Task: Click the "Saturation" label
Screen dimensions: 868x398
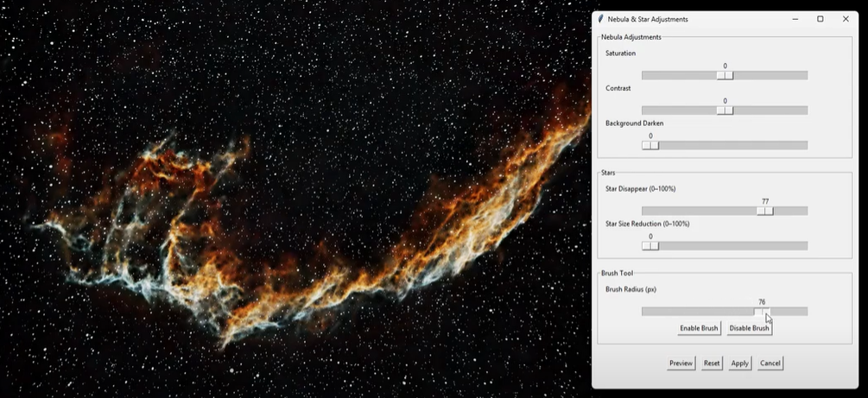Action: coord(620,54)
